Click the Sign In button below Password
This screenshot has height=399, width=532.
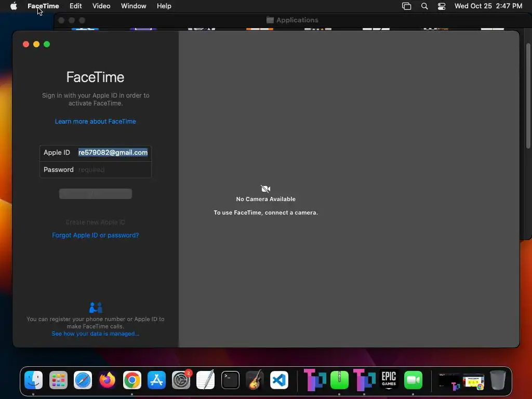[96, 194]
